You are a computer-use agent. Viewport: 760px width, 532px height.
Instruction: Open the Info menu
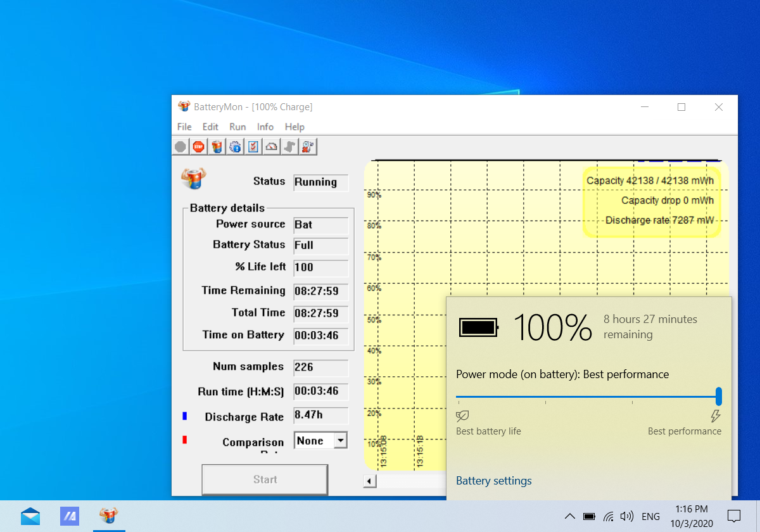click(265, 127)
